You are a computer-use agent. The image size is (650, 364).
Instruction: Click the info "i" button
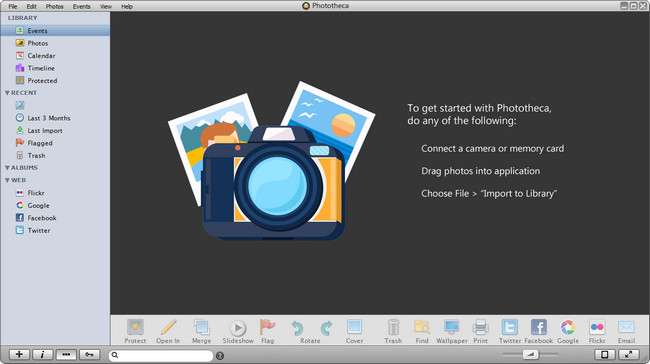43,354
